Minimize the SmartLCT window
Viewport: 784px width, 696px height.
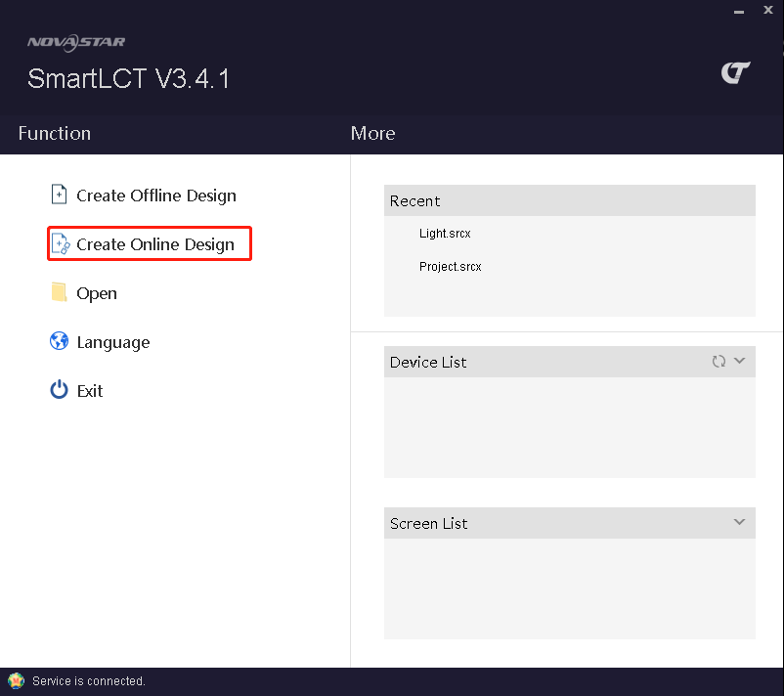click(x=739, y=12)
